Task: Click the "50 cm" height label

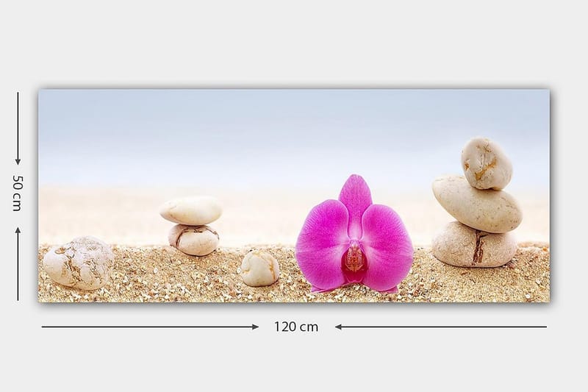Action: [x=18, y=193]
